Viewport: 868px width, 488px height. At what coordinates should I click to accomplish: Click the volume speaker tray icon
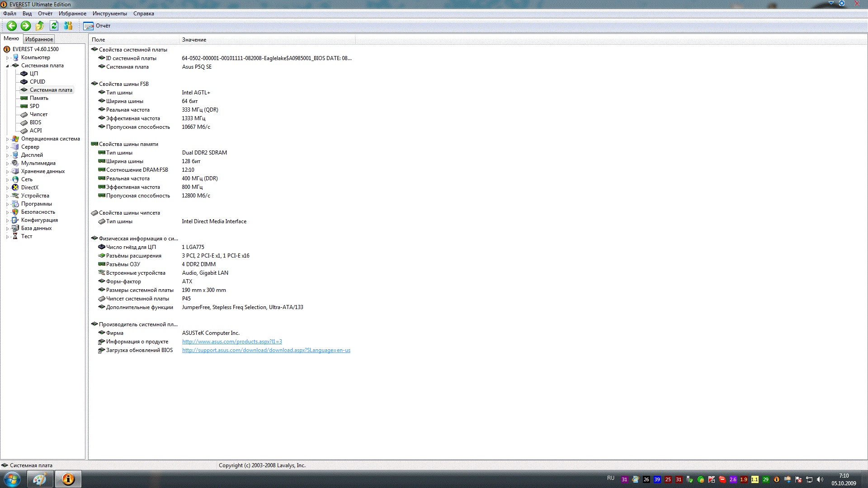tap(820, 479)
